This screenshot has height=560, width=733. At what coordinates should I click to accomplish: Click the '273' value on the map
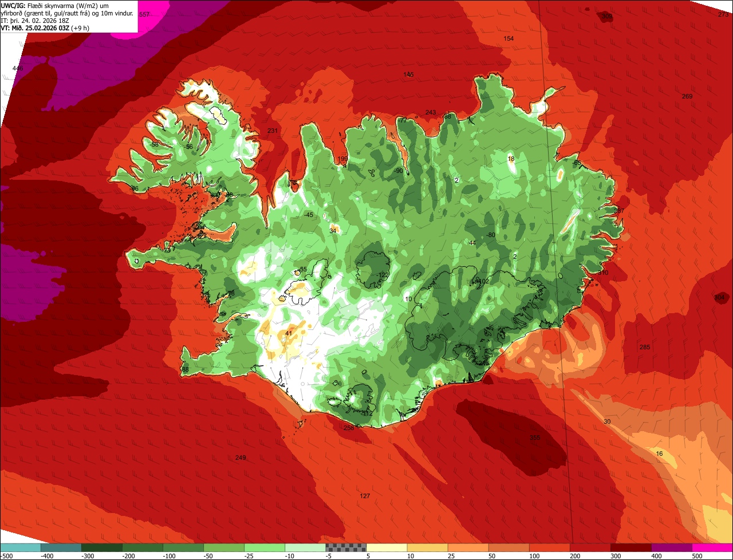723,14
